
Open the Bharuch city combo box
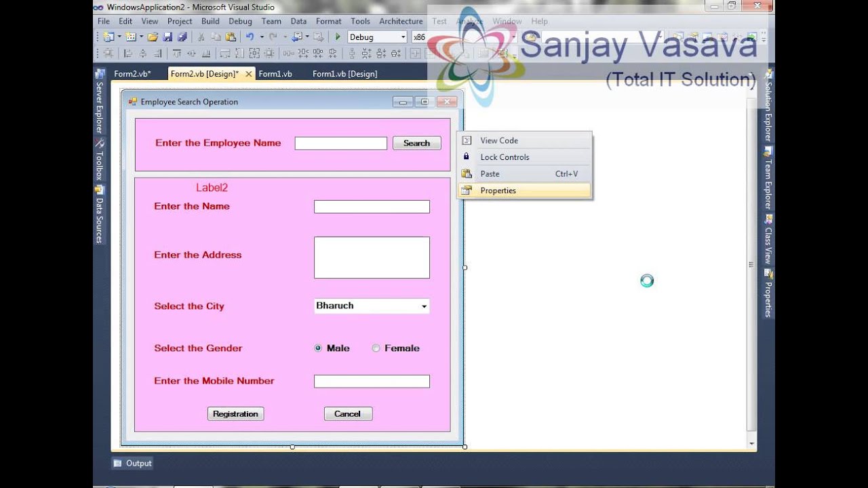[372, 306]
